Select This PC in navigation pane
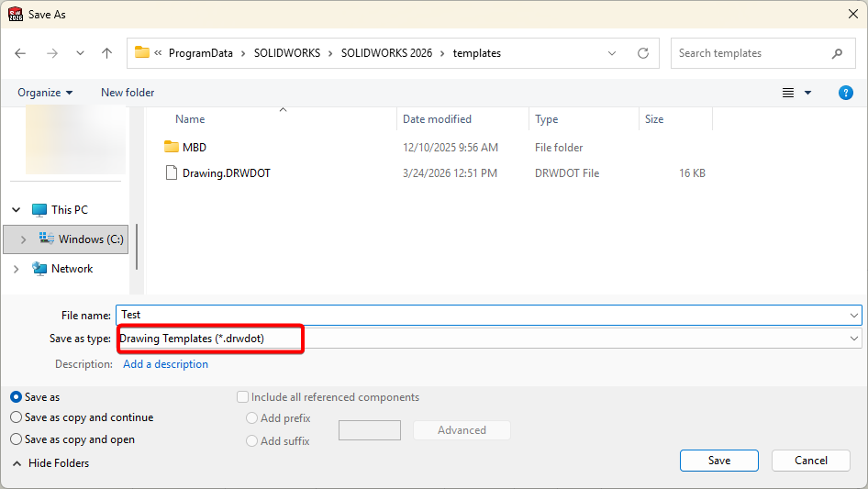 coord(69,210)
